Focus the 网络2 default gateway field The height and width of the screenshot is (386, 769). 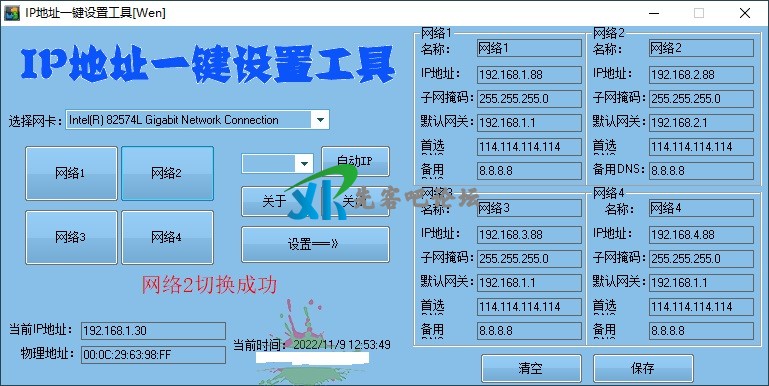coord(701,123)
